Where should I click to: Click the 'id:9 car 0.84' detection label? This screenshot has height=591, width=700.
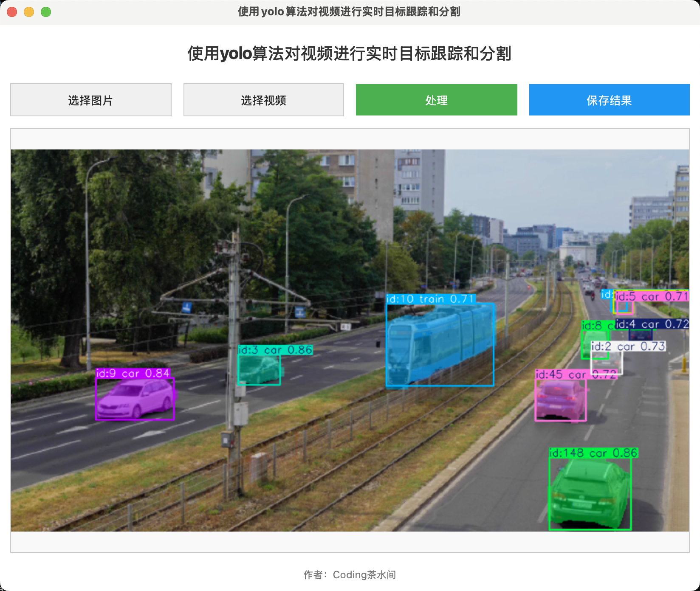coord(133,373)
